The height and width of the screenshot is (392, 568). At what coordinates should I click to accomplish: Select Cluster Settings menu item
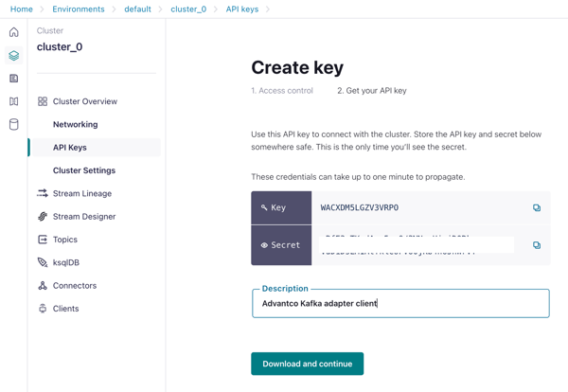pos(84,170)
